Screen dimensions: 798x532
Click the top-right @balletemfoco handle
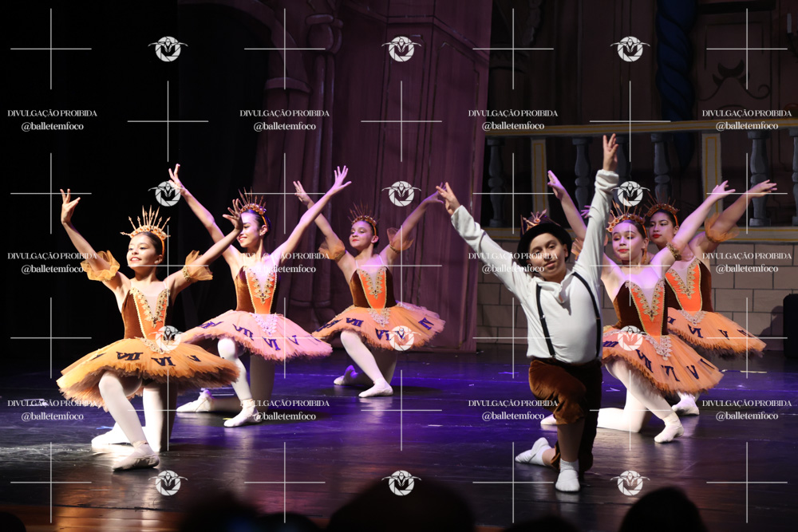747,126
